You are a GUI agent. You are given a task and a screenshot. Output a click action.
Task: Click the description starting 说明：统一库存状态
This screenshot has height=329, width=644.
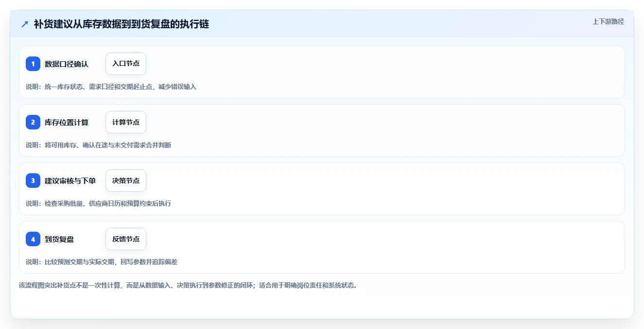(x=111, y=87)
